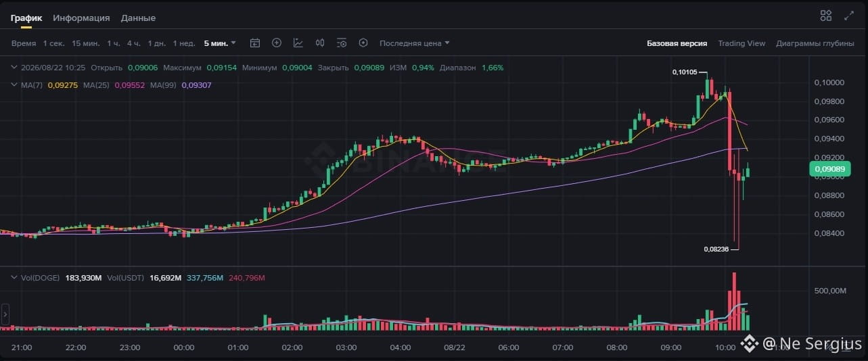Click the Диапазон value 1,66%
Screen dimensions: 868x361
point(493,68)
